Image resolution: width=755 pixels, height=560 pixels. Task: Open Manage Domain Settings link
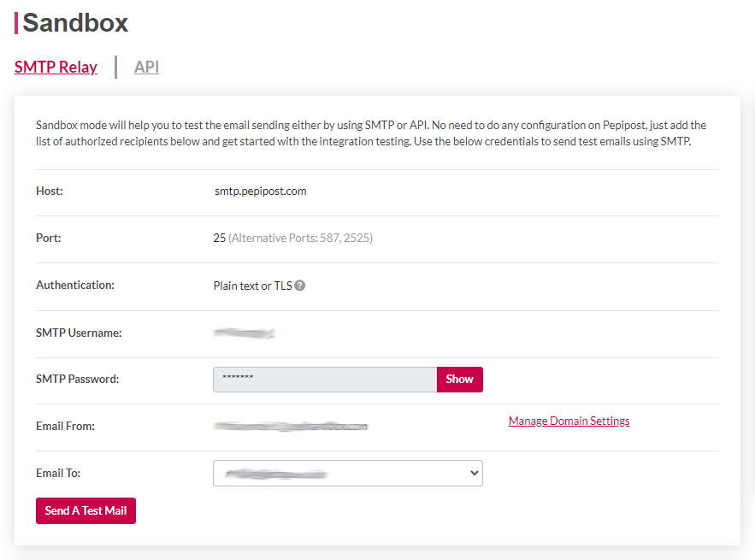pyautogui.click(x=569, y=421)
